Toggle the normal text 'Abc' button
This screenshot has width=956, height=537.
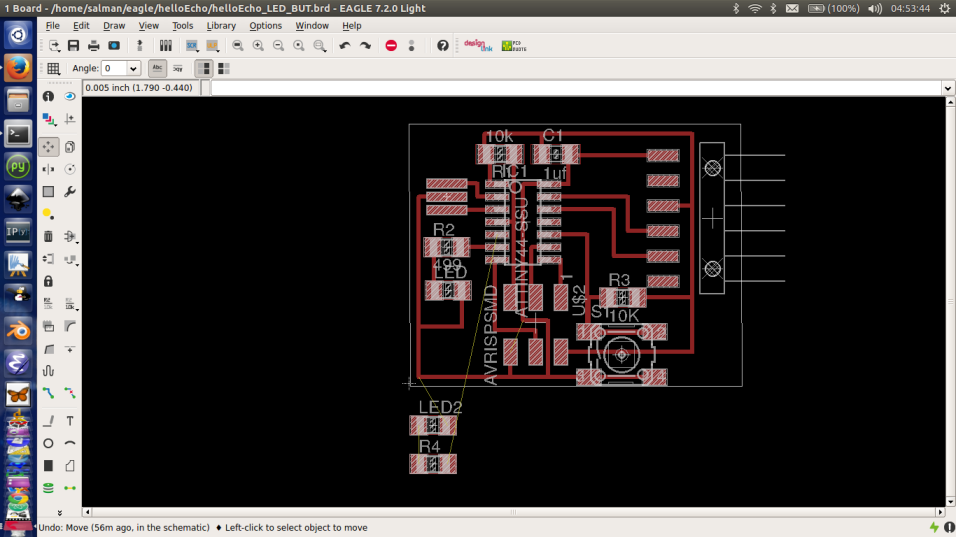(157, 68)
